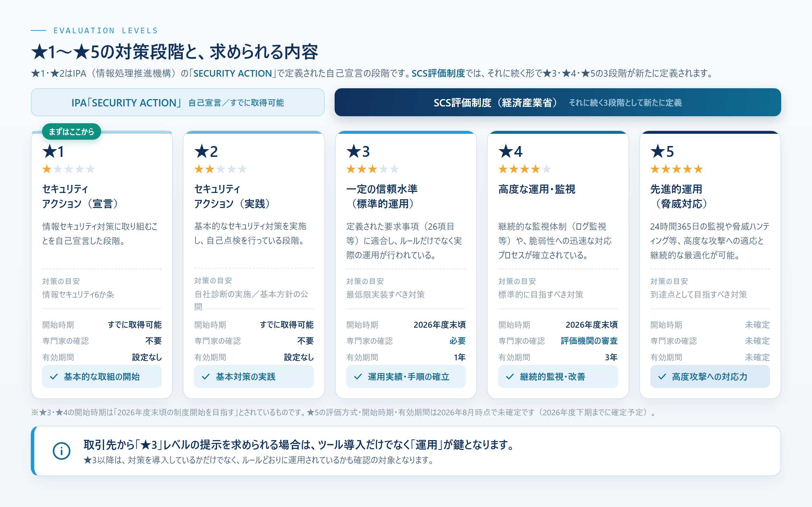Screen dimensions: 812x507
Task: Click the まずはここから green badge
Action: click(x=71, y=132)
